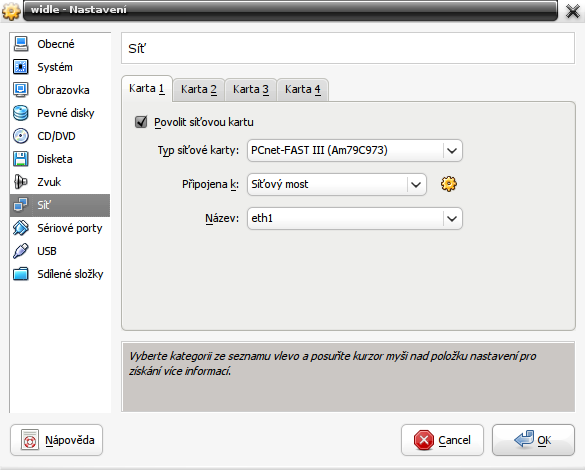
Task: Select the Systém chip icon
Action: [x=21, y=67]
